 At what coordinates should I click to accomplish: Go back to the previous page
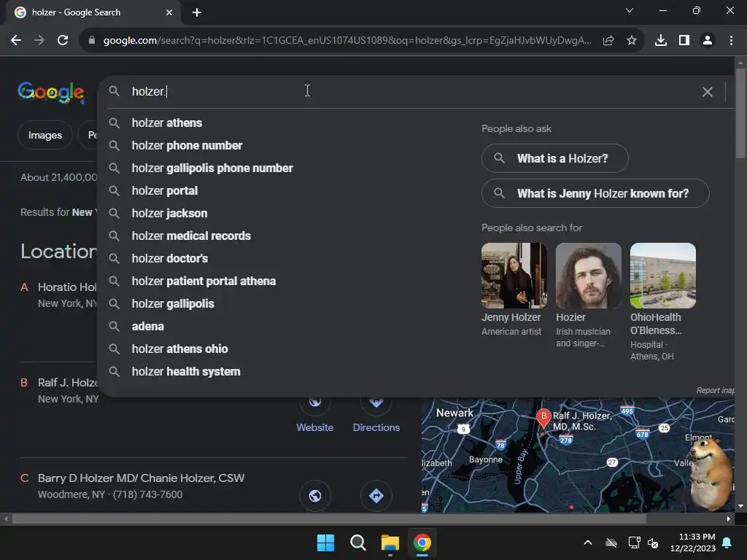(x=16, y=41)
